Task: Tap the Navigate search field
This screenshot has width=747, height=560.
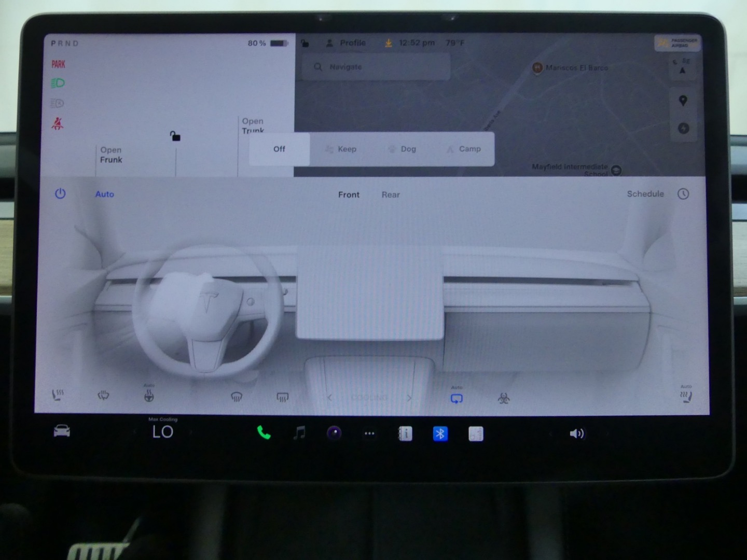Action: pyautogui.click(x=376, y=67)
